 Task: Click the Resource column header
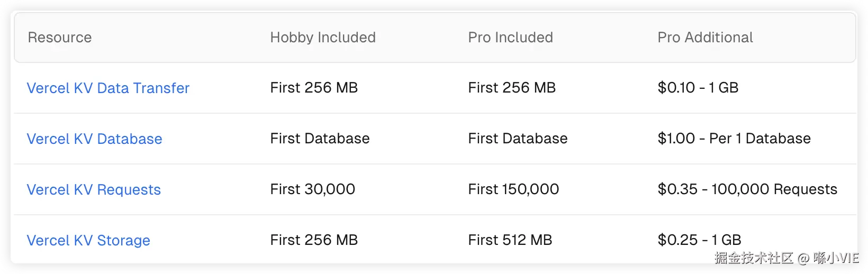pyautogui.click(x=60, y=38)
